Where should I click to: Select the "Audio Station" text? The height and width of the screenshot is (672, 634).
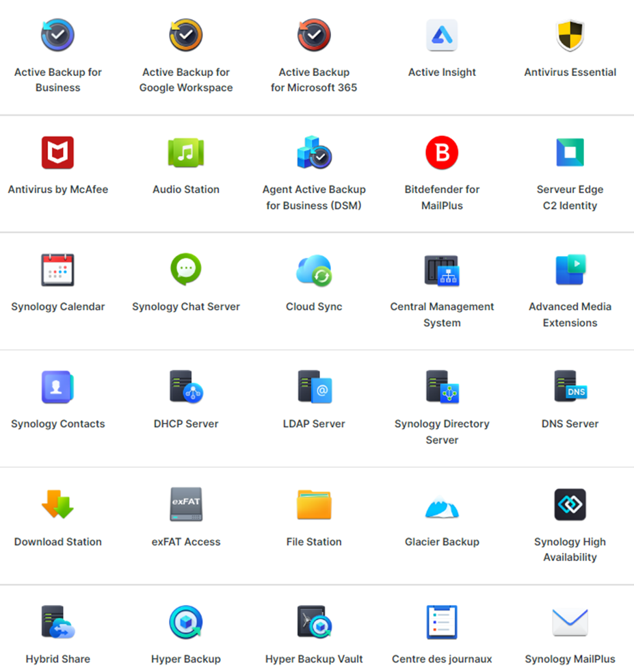click(x=186, y=190)
